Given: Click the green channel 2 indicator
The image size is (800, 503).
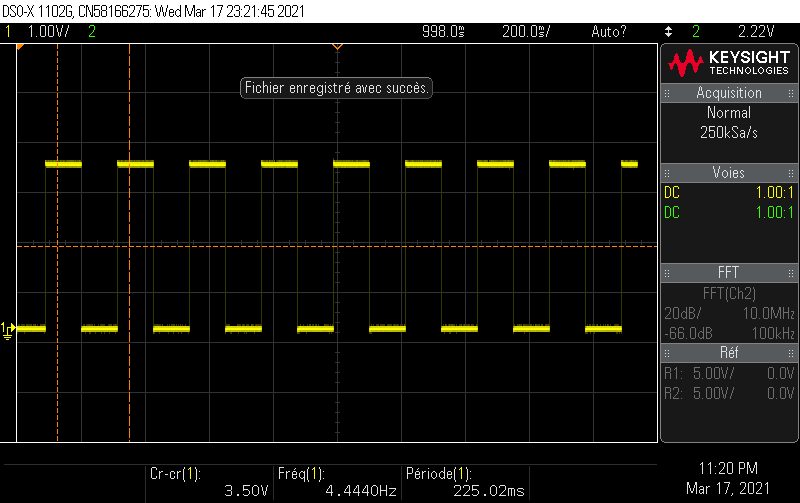Looking at the screenshot, I should pos(92,32).
